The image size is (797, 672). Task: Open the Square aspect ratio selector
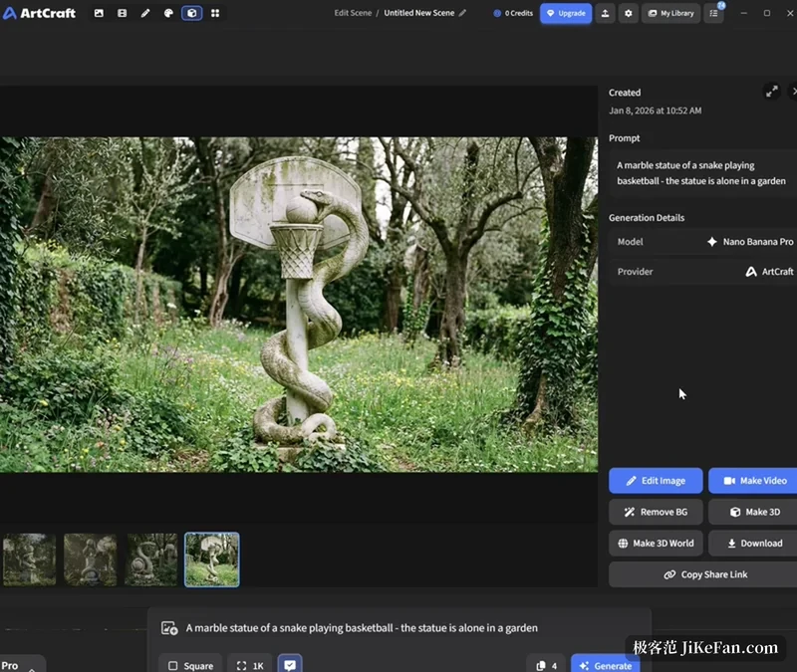(190, 665)
